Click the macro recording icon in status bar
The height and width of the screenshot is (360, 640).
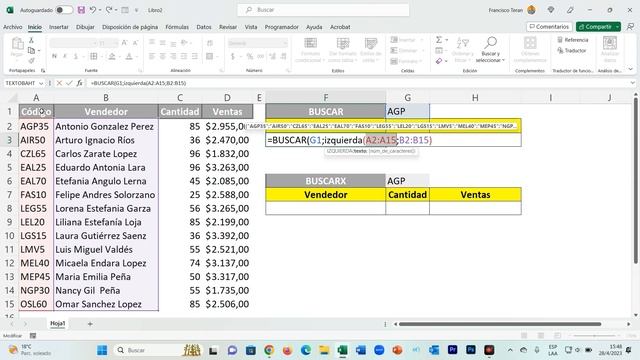[x=33, y=336]
